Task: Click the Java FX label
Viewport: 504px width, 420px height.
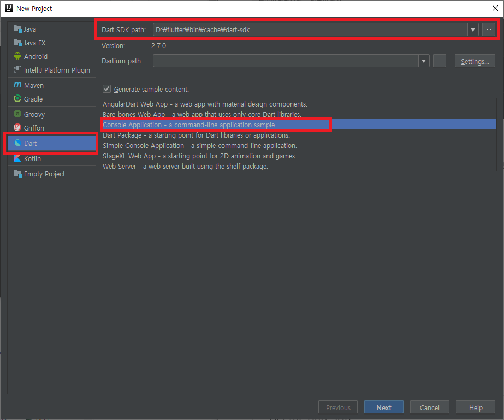Action: [x=35, y=43]
